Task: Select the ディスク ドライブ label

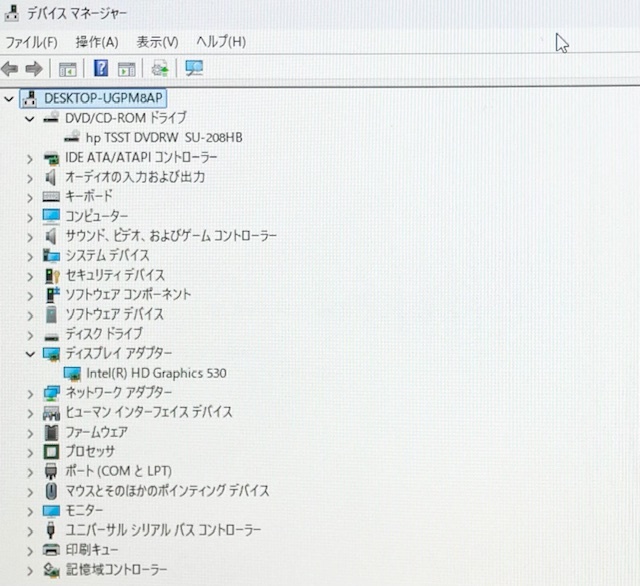Action: tap(104, 334)
